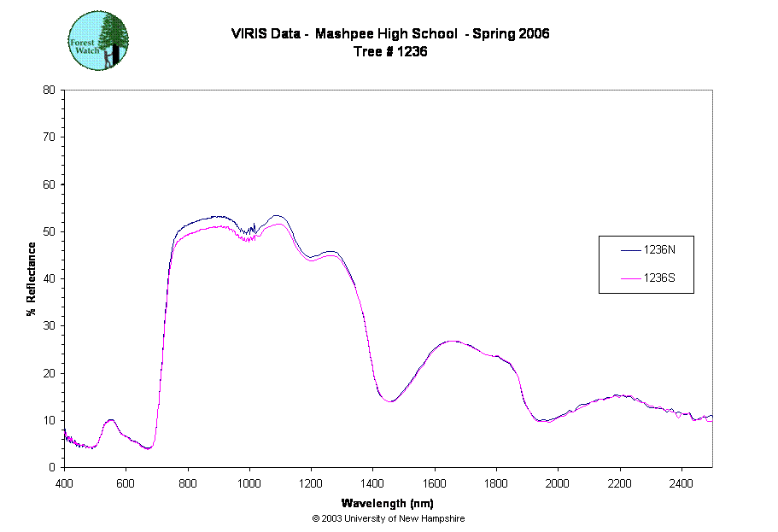Select the 1236N legend line sample

(x=630, y=250)
